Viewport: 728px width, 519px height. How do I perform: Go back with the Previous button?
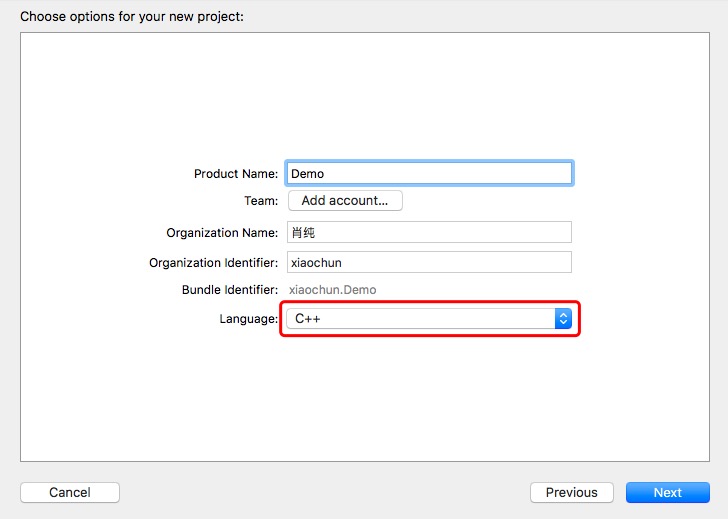[571, 492]
